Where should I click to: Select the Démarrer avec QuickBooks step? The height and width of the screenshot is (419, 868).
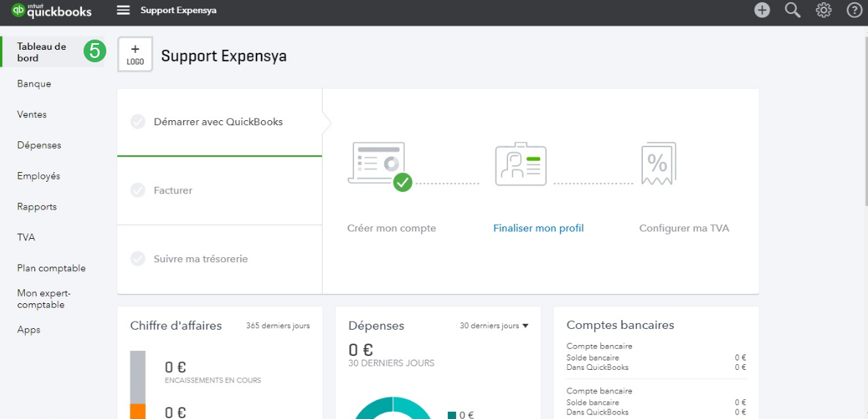[x=220, y=122]
